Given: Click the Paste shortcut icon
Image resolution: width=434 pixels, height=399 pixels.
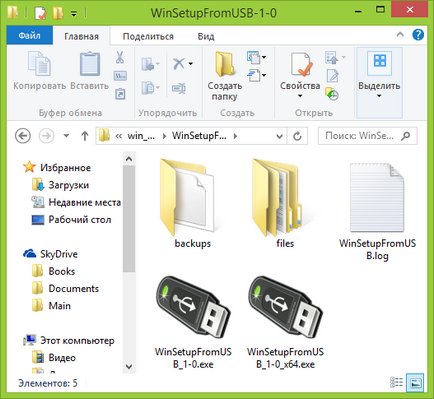Looking at the screenshot, I should point(120,94).
